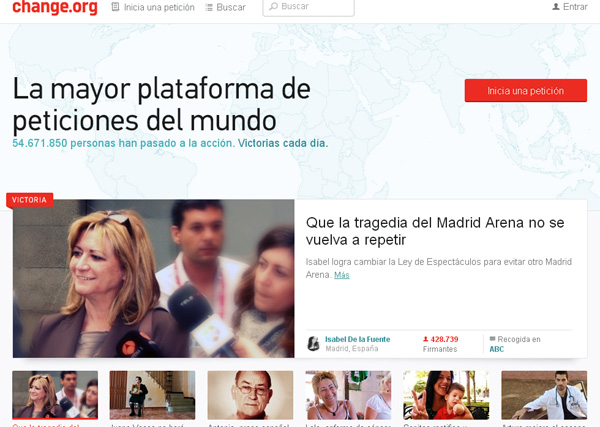600x427 pixels.
Task: Click Isabel De la Fuente's avatar
Action: coord(313,344)
